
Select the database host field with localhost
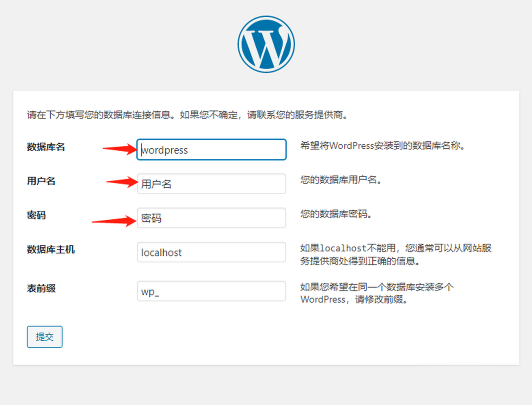point(212,252)
